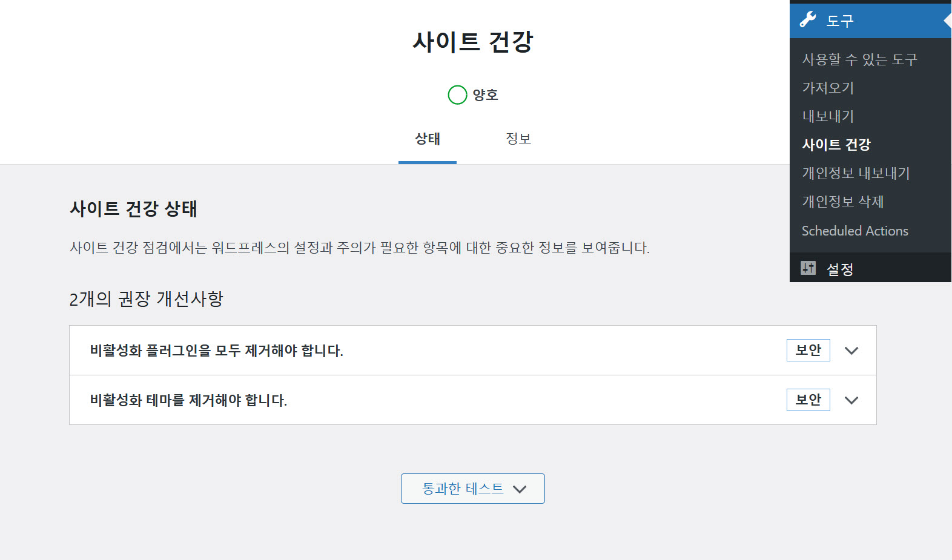Click the 도구 menu header

coord(839,19)
